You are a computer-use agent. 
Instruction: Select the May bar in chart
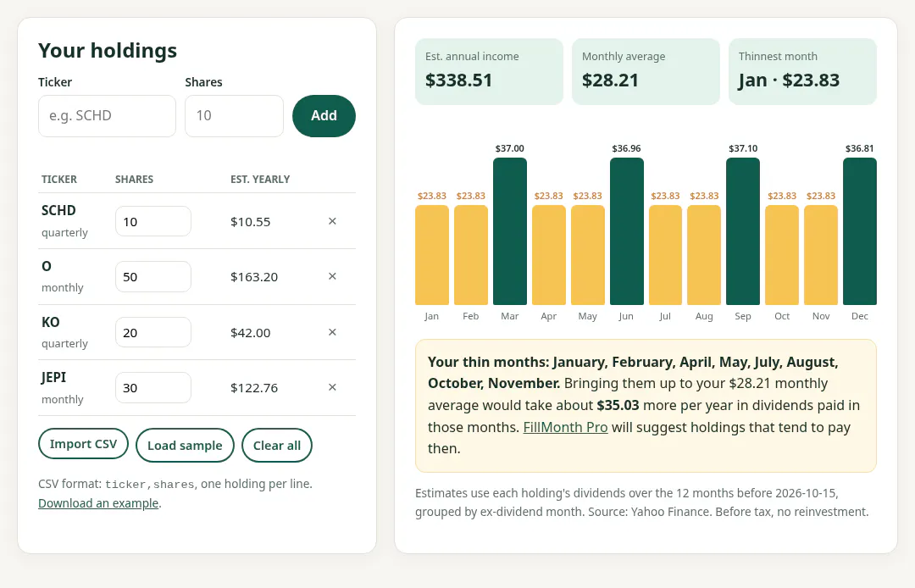[x=588, y=255]
